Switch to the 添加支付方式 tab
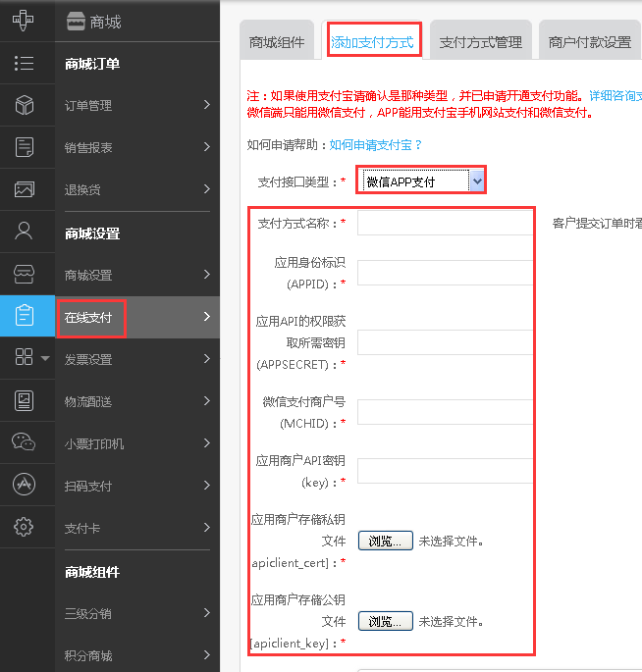The width and height of the screenshot is (642, 672). 372,41
